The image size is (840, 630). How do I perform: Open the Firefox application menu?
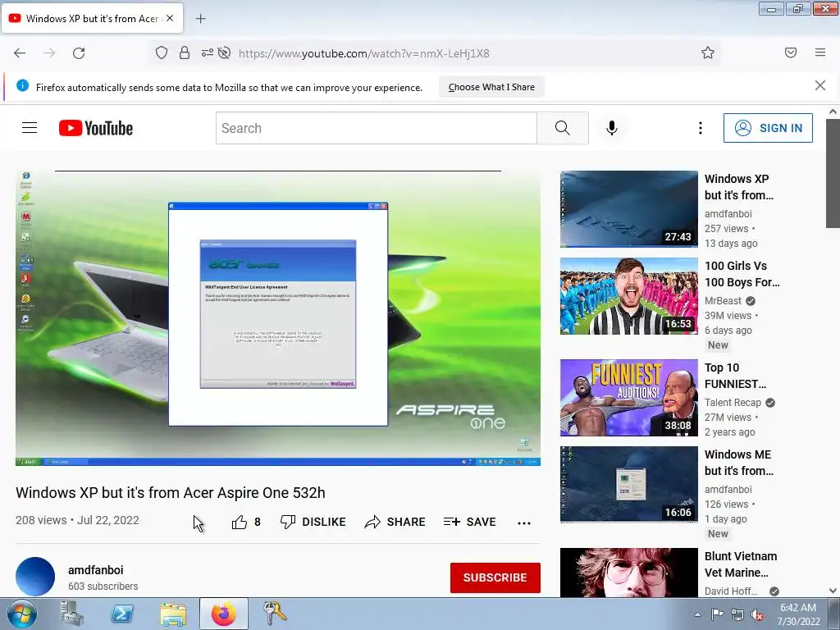point(820,52)
